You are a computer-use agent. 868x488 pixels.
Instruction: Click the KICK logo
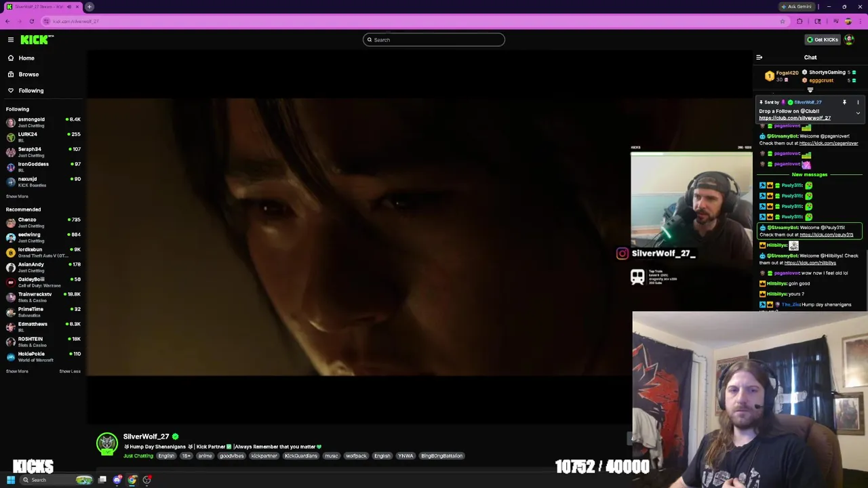(x=37, y=40)
